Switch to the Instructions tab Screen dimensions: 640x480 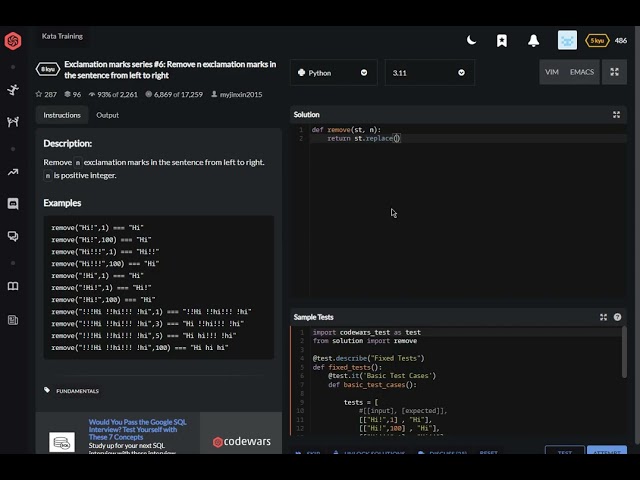coord(62,115)
